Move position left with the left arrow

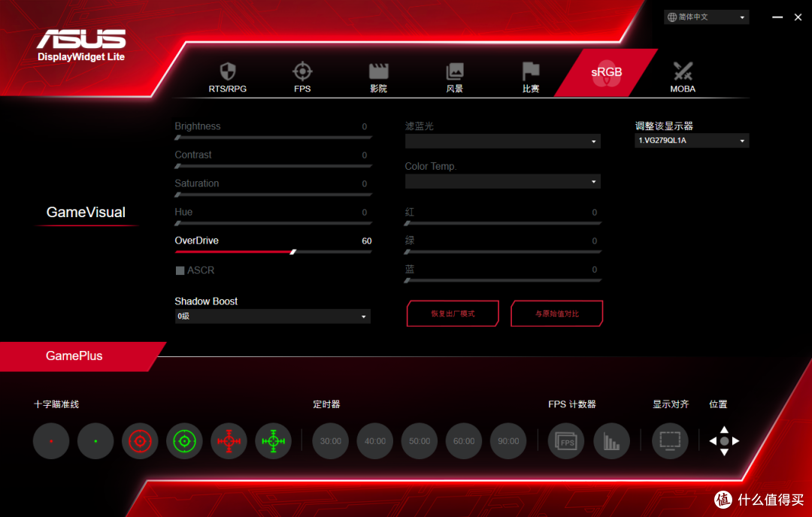pyautogui.click(x=713, y=441)
